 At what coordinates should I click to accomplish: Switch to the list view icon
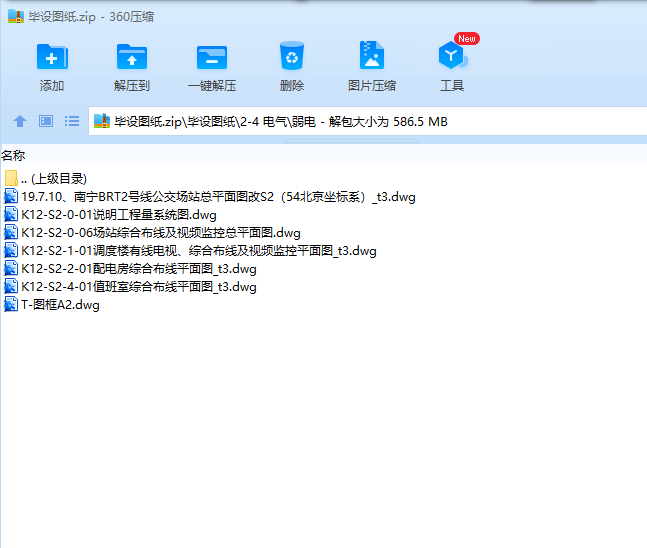click(72, 121)
